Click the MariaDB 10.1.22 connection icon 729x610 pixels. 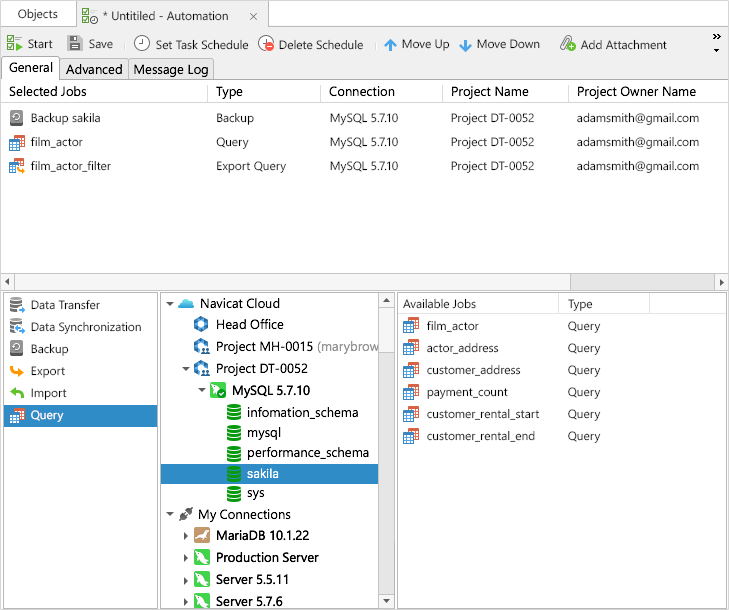201,535
